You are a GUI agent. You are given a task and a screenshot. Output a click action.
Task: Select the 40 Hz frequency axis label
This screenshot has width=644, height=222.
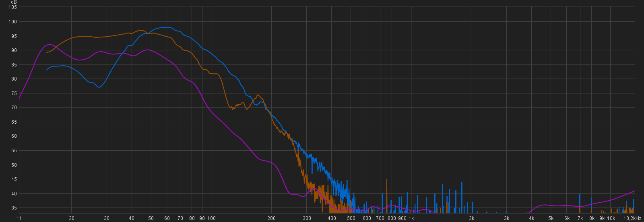point(132,218)
